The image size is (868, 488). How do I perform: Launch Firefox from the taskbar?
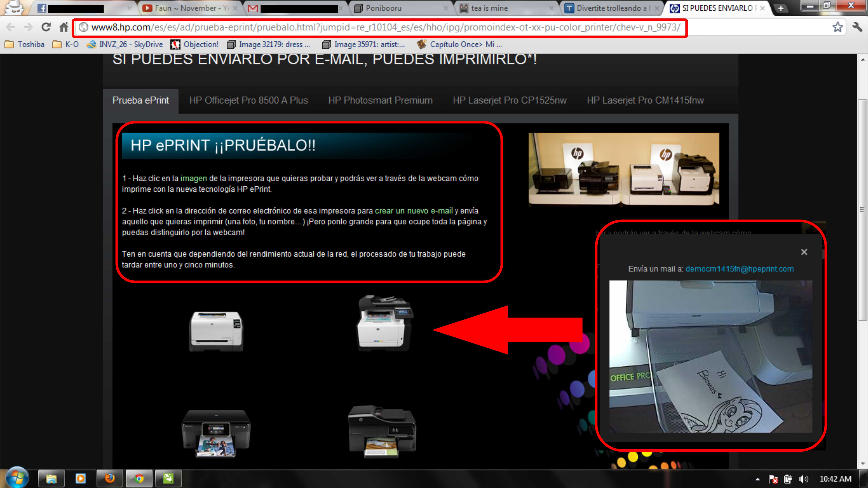pyautogui.click(x=109, y=478)
